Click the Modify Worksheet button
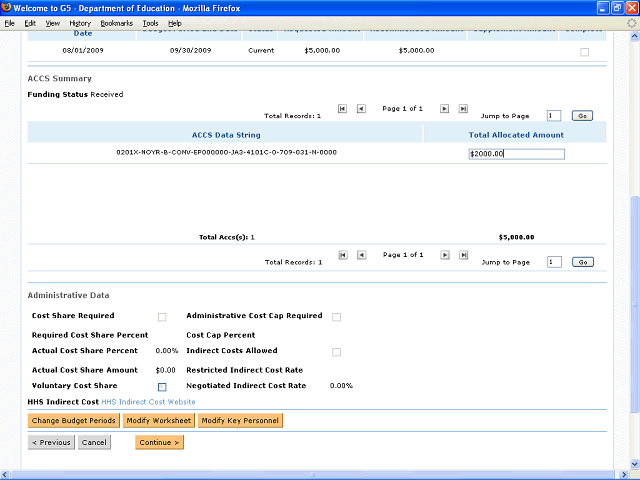The width and height of the screenshot is (640, 480). coord(158,421)
